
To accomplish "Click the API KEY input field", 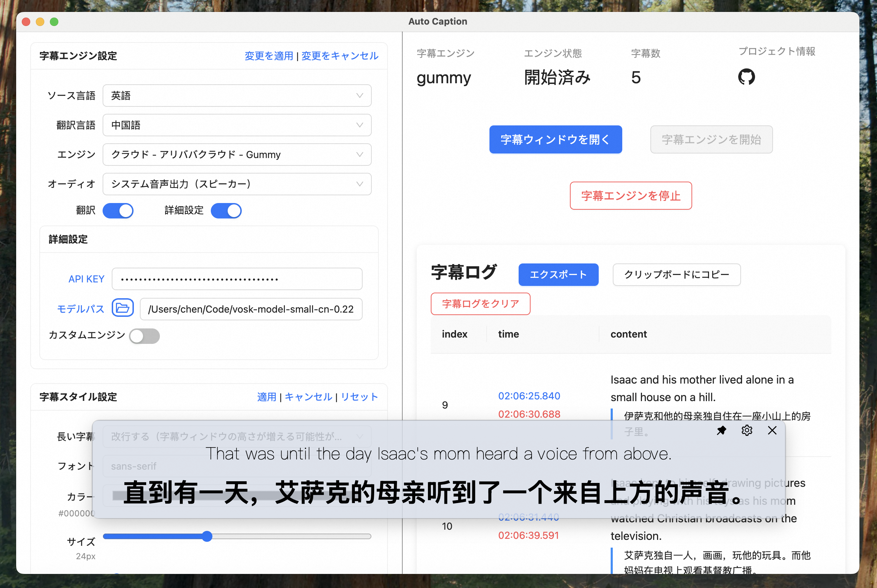I will (237, 279).
